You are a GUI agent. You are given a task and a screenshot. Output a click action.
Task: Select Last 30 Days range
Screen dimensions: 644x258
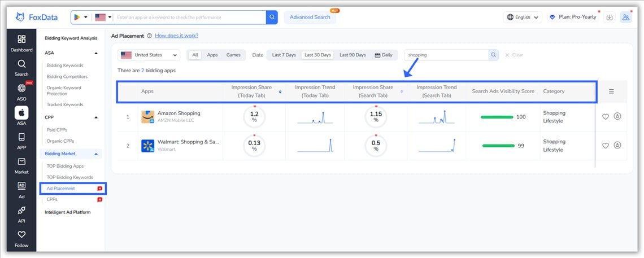coord(317,55)
